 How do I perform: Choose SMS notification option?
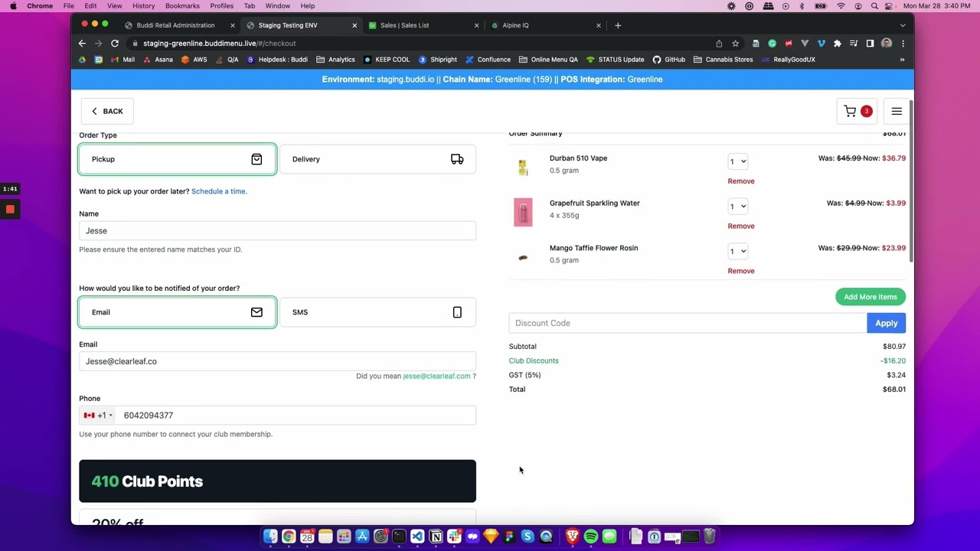(377, 312)
